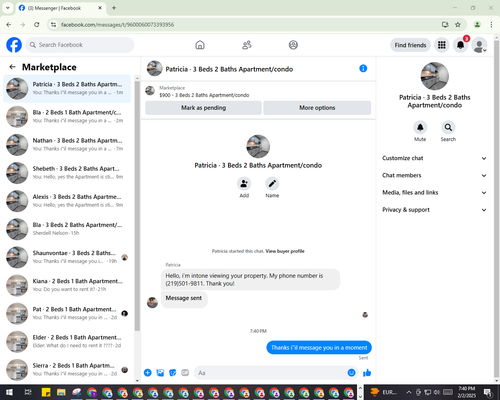Screen dimensions: 500x400
Task: Open the emoji picker
Action: point(351,373)
